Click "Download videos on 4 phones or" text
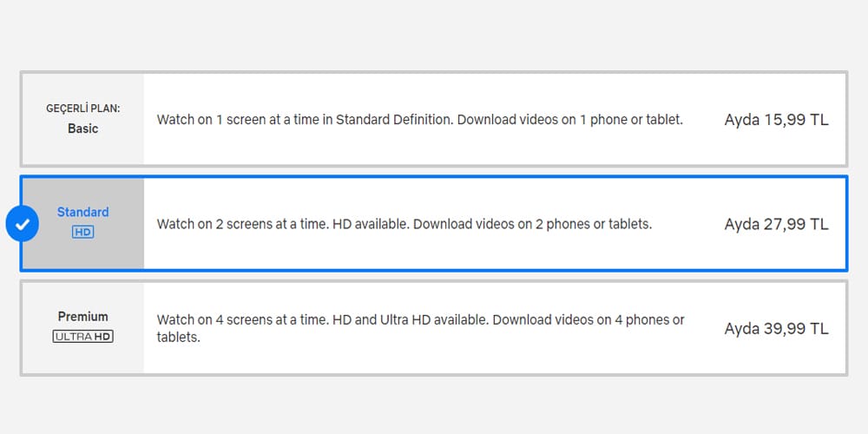The image size is (868, 434). pyautogui.click(x=589, y=319)
